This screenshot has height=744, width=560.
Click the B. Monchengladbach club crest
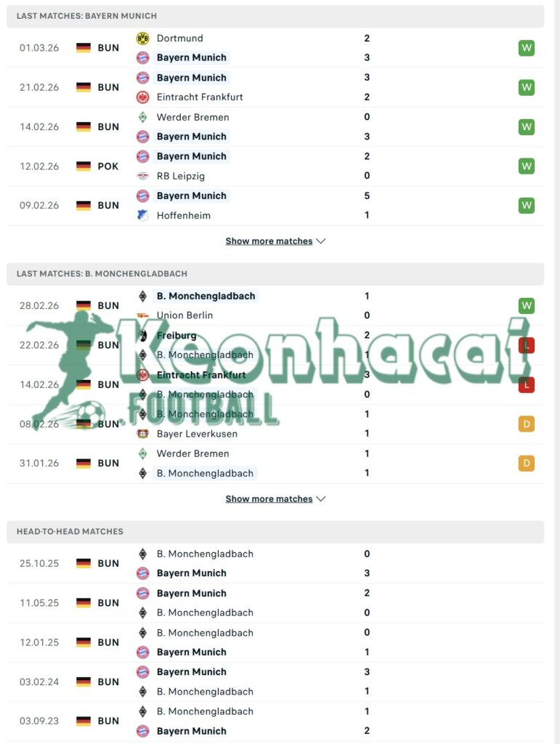[x=142, y=296]
